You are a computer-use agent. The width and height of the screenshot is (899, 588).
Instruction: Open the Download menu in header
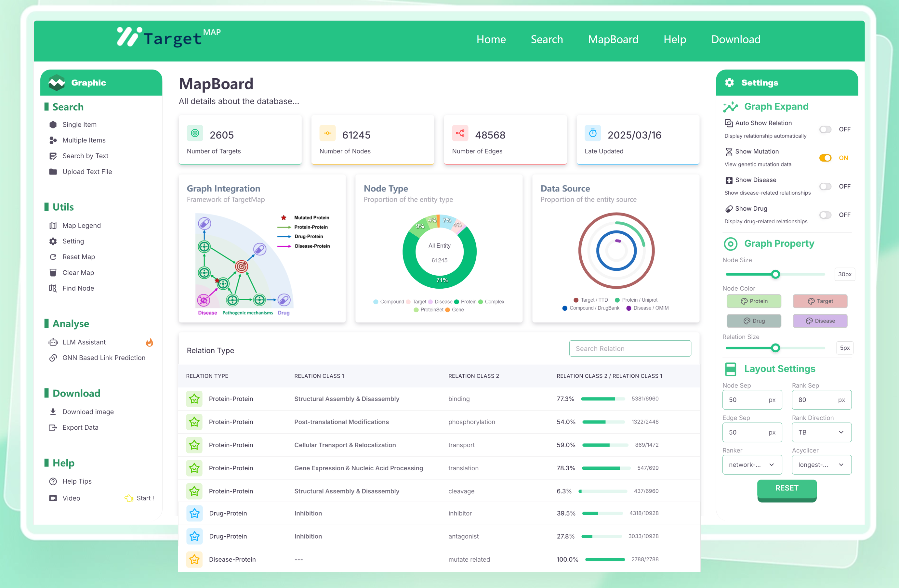pos(735,39)
